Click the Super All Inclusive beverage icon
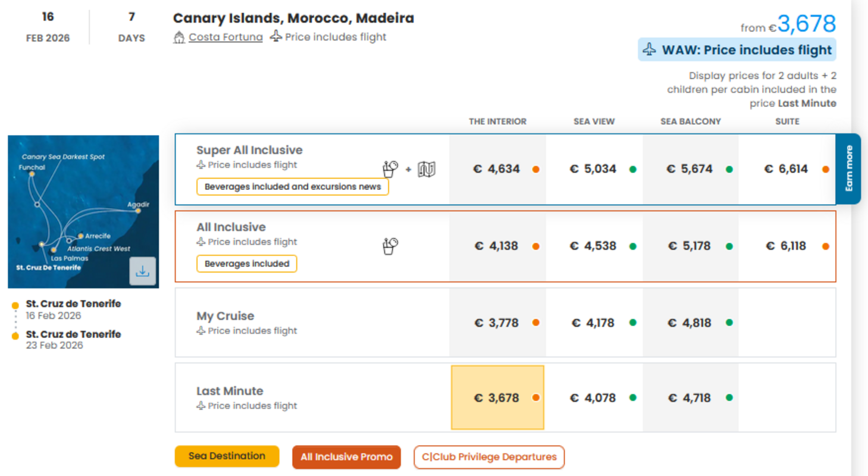The image size is (868, 476). click(390, 169)
